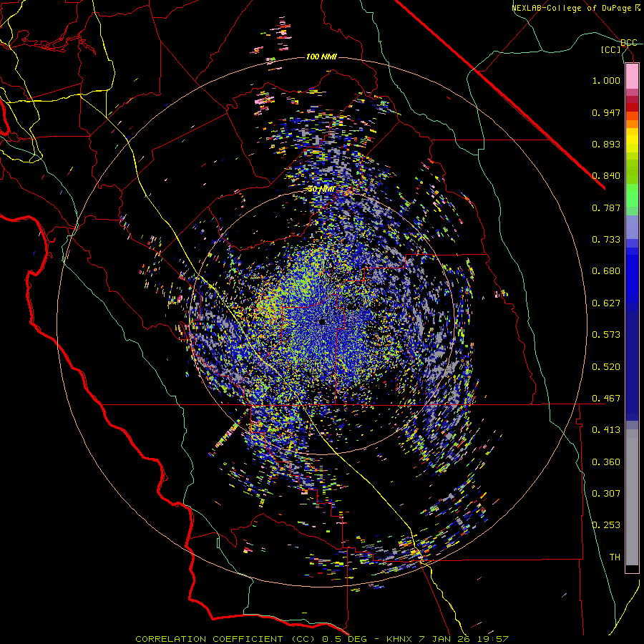This screenshot has height=644, width=644.
Task: Click the TH threshold label
Action: click(x=615, y=557)
